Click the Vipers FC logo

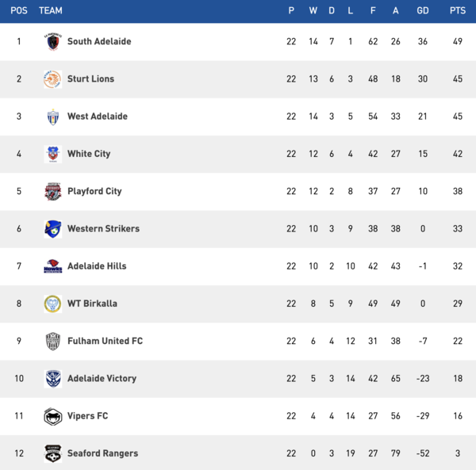coord(52,416)
